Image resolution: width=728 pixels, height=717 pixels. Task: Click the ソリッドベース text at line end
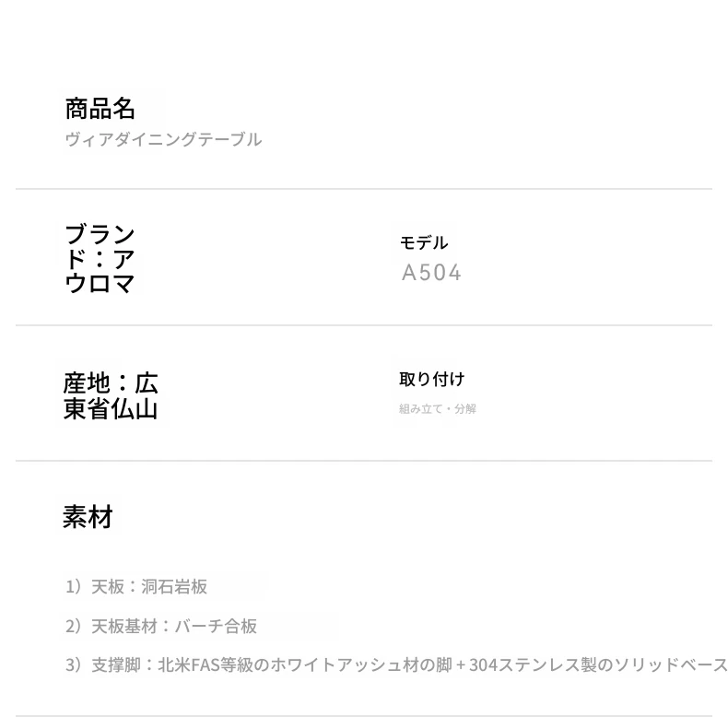coord(671,664)
